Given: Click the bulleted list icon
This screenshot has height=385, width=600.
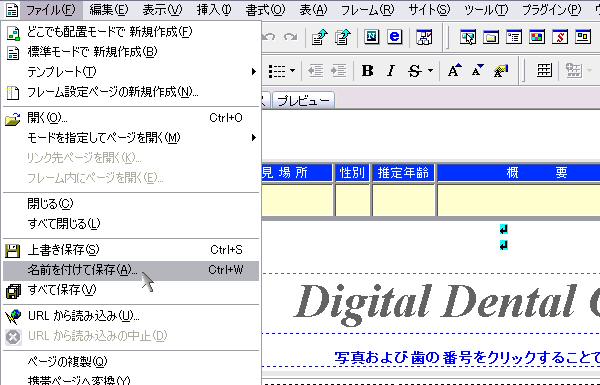Looking at the screenshot, I should click(x=277, y=71).
